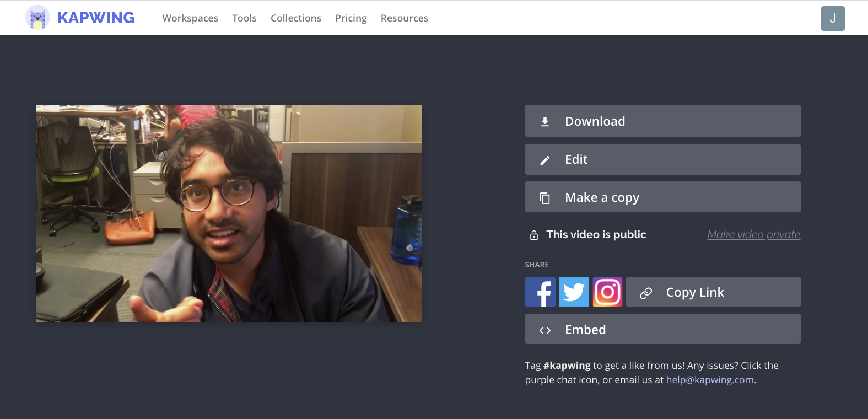Copy the video link

[x=713, y=292]
